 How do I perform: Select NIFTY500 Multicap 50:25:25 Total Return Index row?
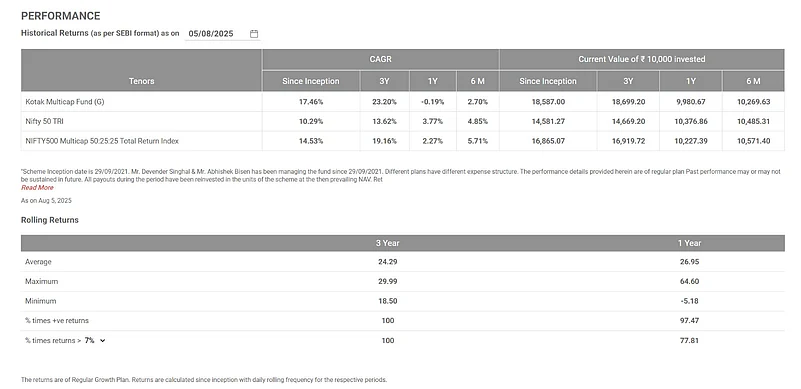tap(403, 141)
